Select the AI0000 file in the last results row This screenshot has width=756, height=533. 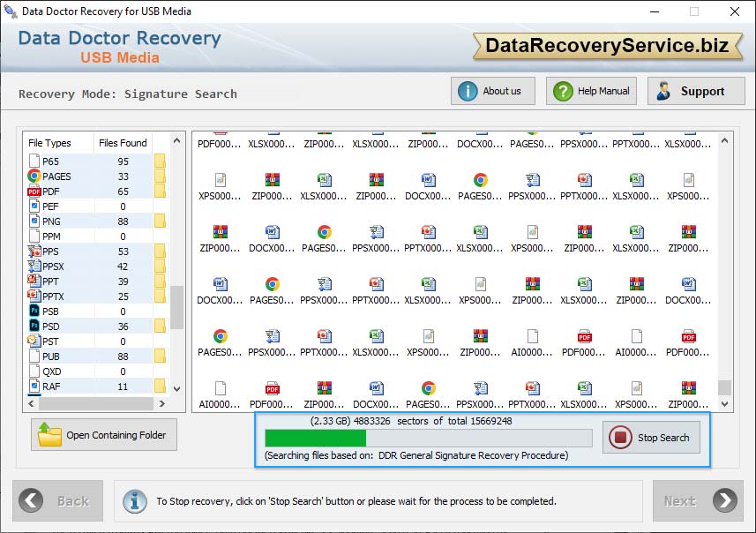pyautogui.click(x=220, y=395)
